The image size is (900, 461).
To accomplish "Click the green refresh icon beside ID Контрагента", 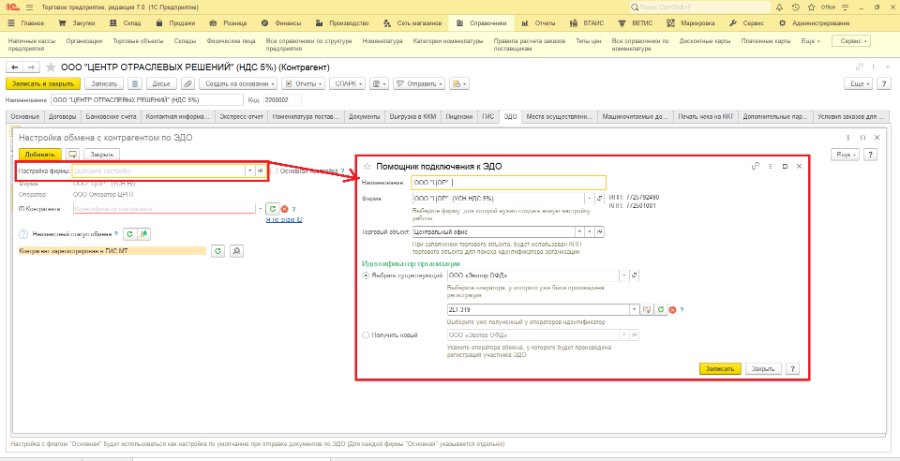I will pos(273,209).
